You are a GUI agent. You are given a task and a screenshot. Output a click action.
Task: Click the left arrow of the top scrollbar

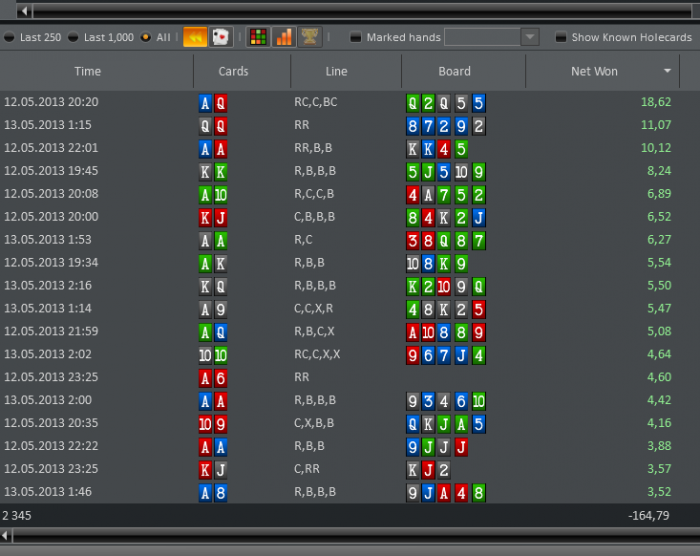pyautogui.click(x=25, y=11)
